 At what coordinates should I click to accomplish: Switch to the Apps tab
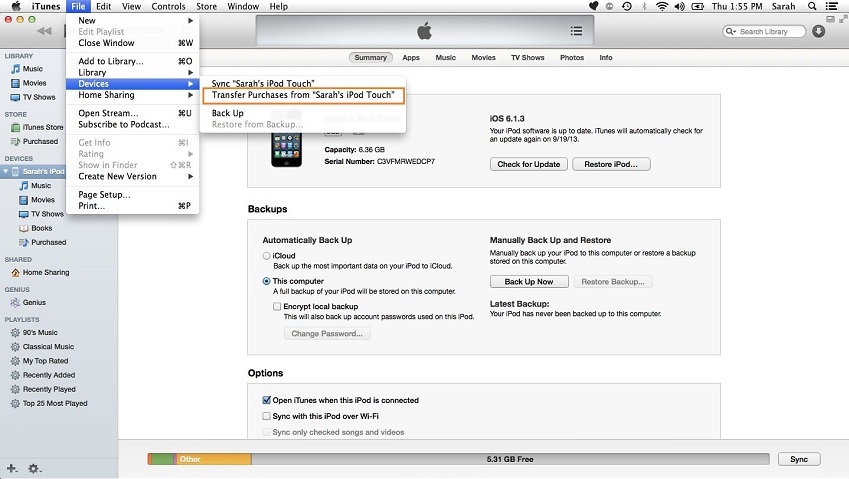click(x=410, y=58)
